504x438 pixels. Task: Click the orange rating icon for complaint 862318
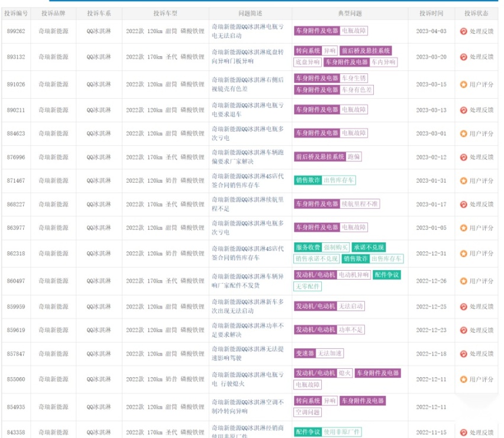pyautogui.click(x=463, y=254)
